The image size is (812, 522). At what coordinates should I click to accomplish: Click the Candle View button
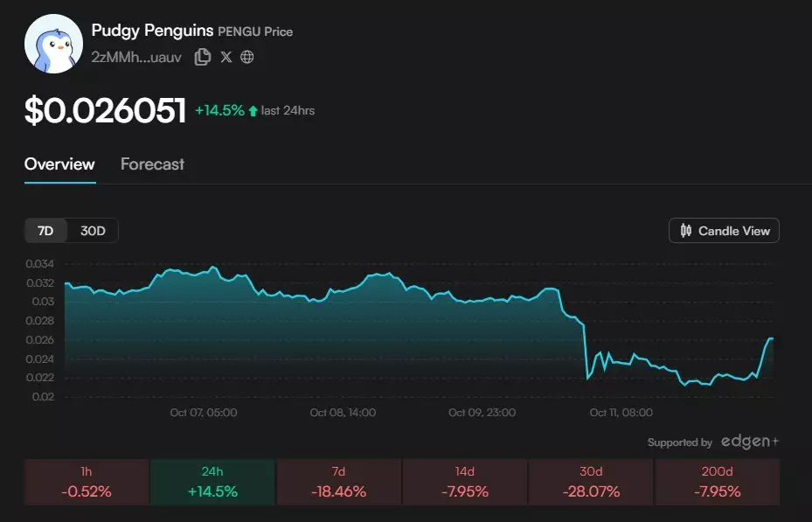pyautogui.click(x=724, y=231)
